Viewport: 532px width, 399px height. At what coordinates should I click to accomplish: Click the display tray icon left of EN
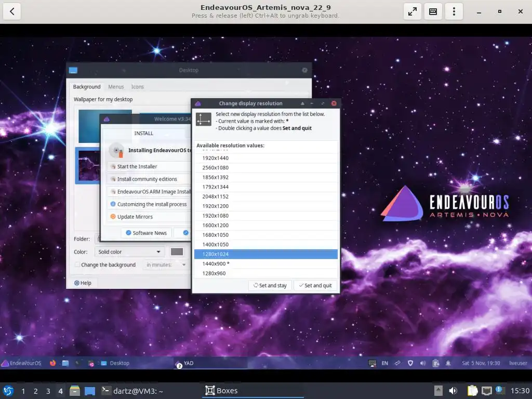coord(372,363)
